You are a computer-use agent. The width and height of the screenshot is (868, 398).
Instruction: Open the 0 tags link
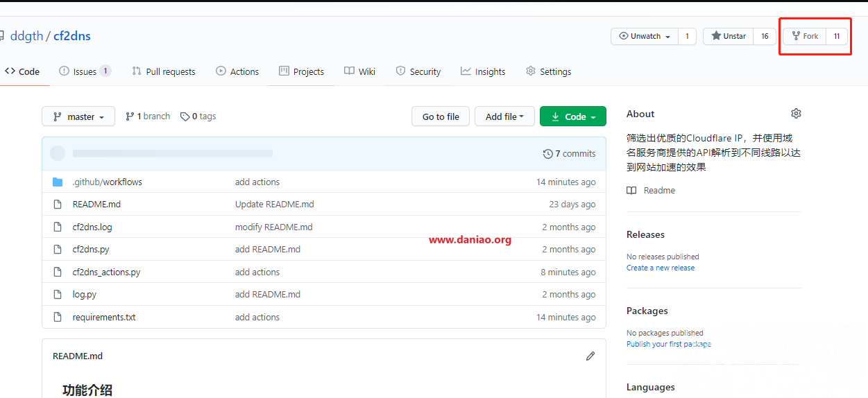tap(198, 116)
